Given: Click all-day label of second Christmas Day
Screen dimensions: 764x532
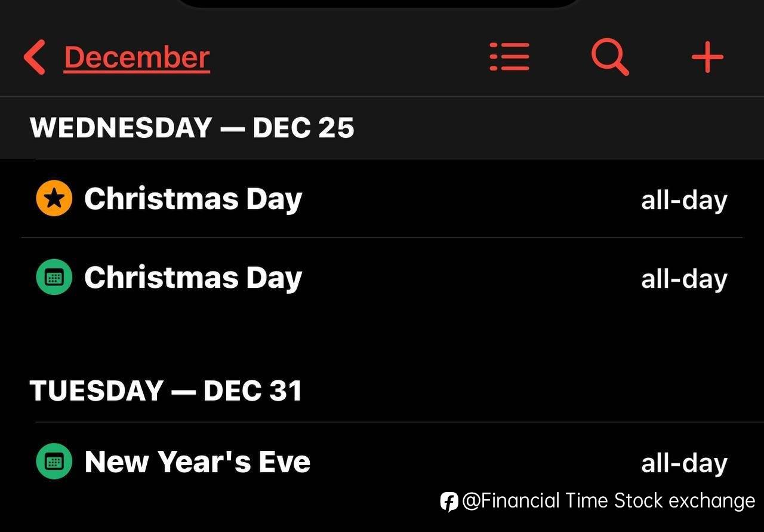Looking at the screenshot, I should point(684,279).
